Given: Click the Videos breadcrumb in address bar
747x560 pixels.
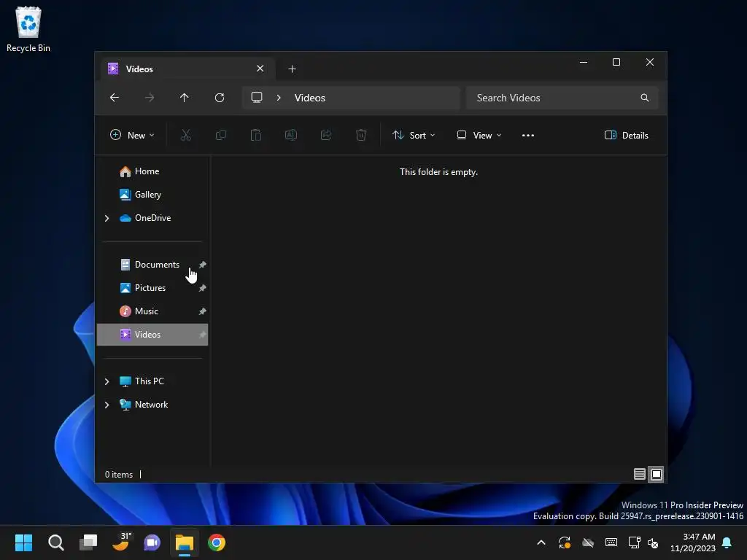Looking at the screenshot, I should (x=309, y=98).
